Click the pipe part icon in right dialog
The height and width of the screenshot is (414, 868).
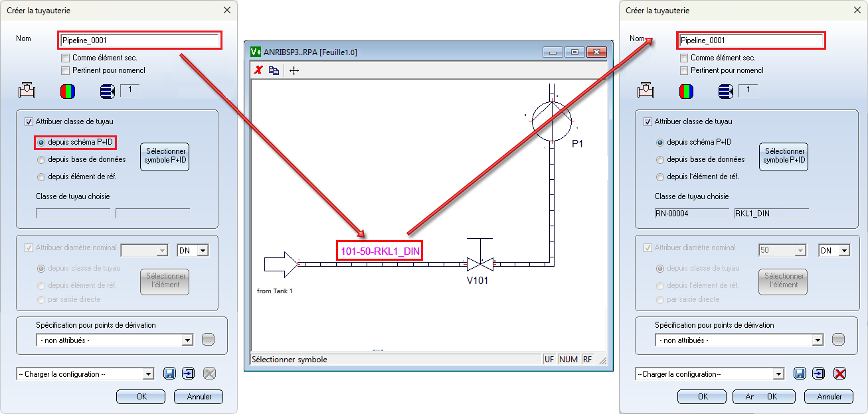(646, 91)
